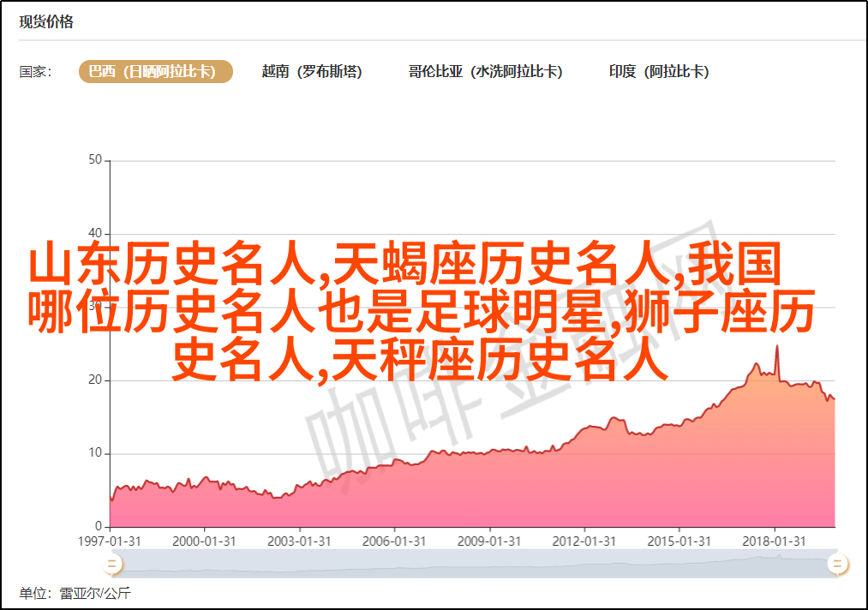
Task: Click the 50 value on the y-axis
Action: [95, 160]
